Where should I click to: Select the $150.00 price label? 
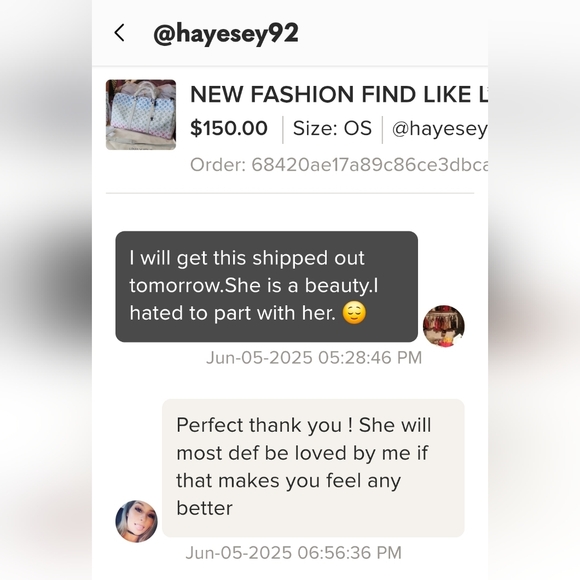tap(229, 128)
